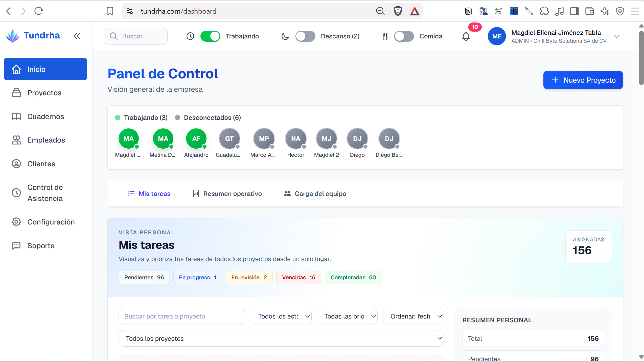Filter by Completadas 60 chip
The image size is (644, 362).
[x=353, y=277]
